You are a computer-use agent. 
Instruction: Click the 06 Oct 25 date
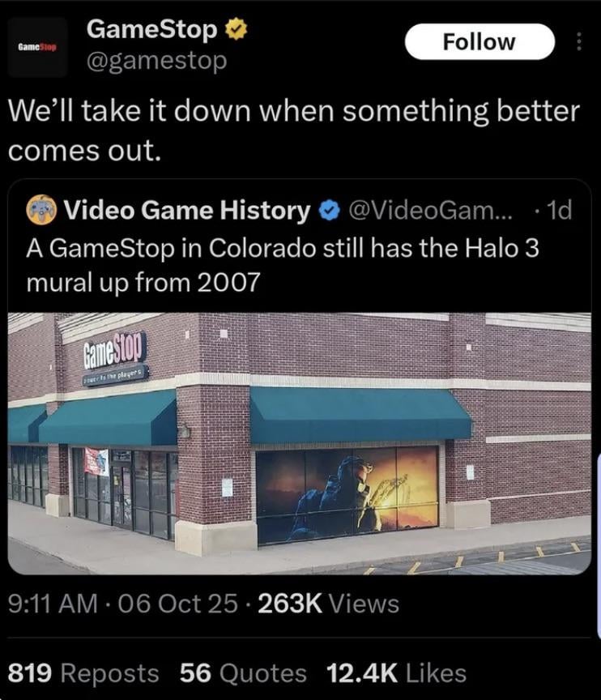[x=178, y=604]
